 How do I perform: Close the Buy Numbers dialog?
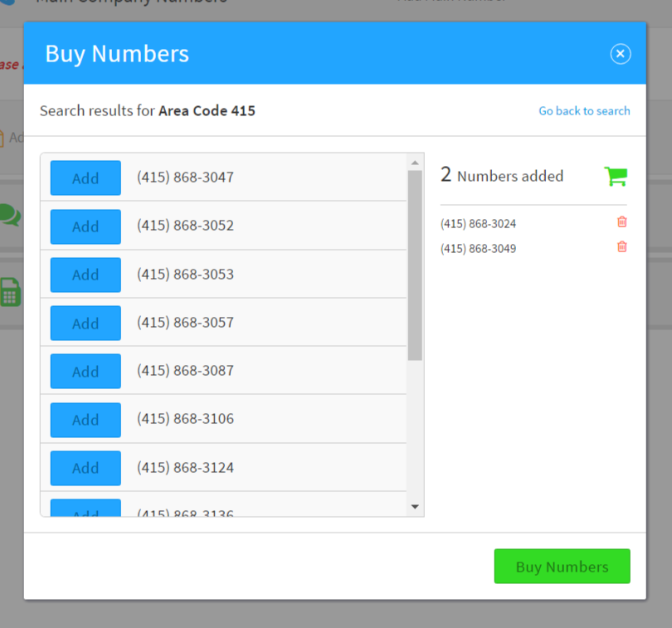[620, 54]
